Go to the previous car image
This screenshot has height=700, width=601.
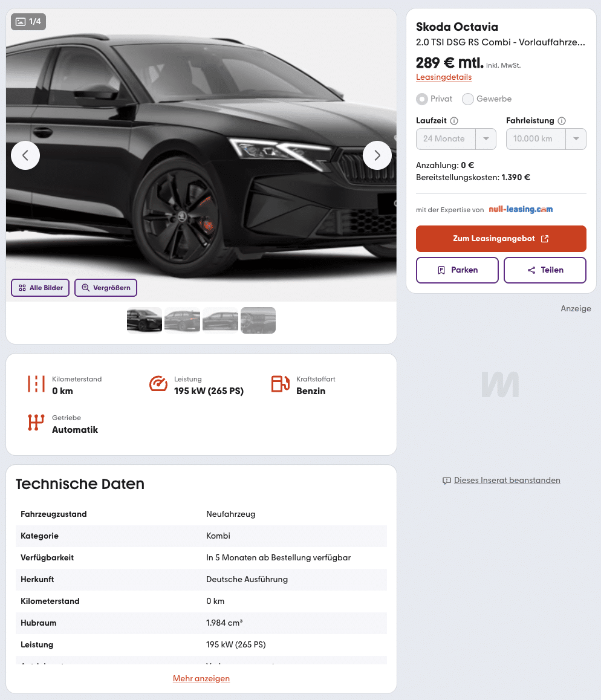[x=25, y=155]
